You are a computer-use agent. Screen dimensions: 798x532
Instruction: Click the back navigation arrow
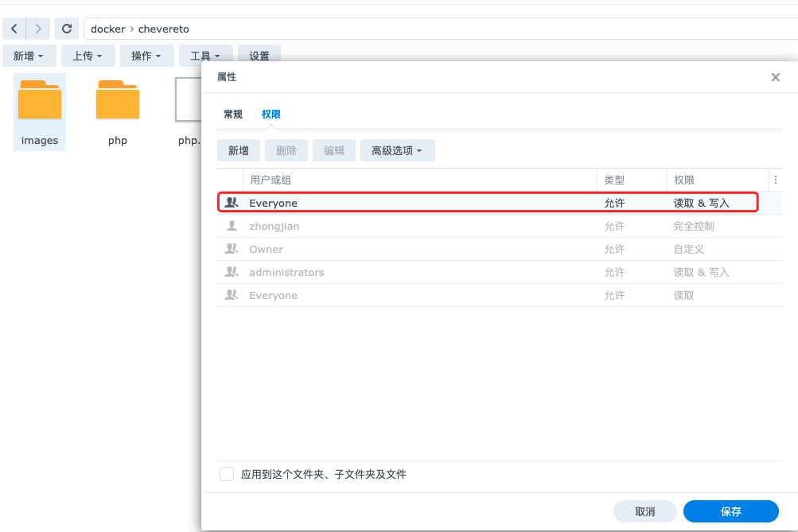[14, 29]
